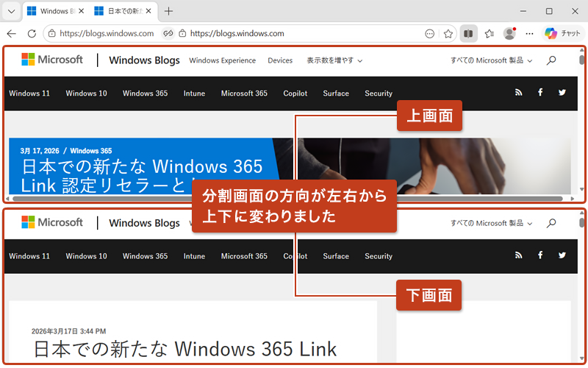Expand 表示数を増やす menu in top pane

(x=334, y=60)
